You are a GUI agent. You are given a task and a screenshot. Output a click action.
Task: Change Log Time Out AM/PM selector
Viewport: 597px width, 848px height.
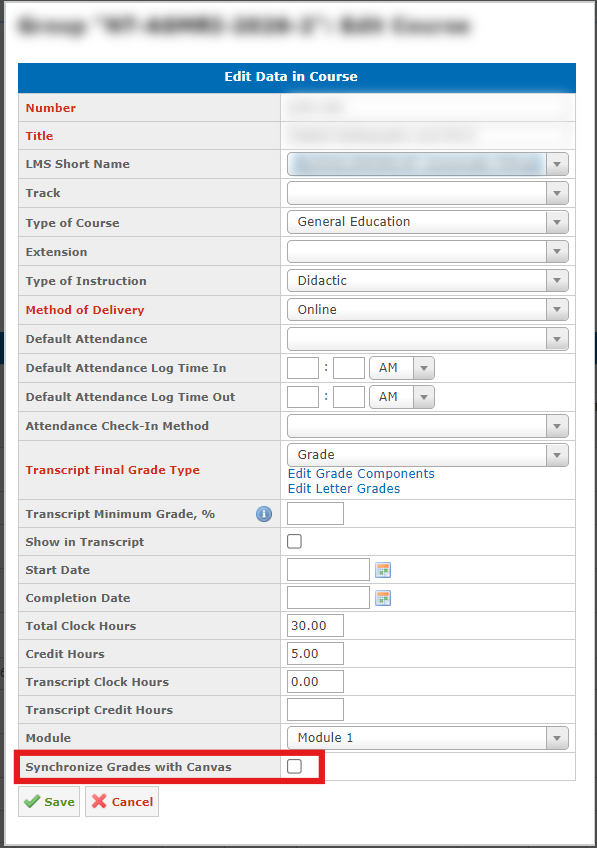pos(402,397)
